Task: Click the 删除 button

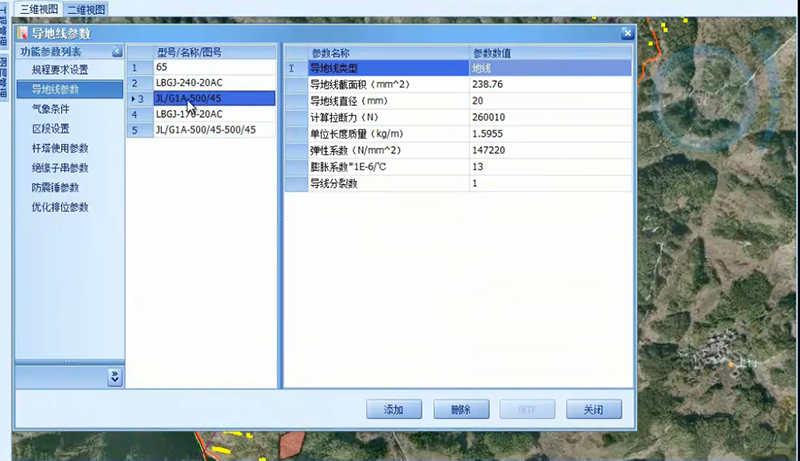Action: pos(460,409)
